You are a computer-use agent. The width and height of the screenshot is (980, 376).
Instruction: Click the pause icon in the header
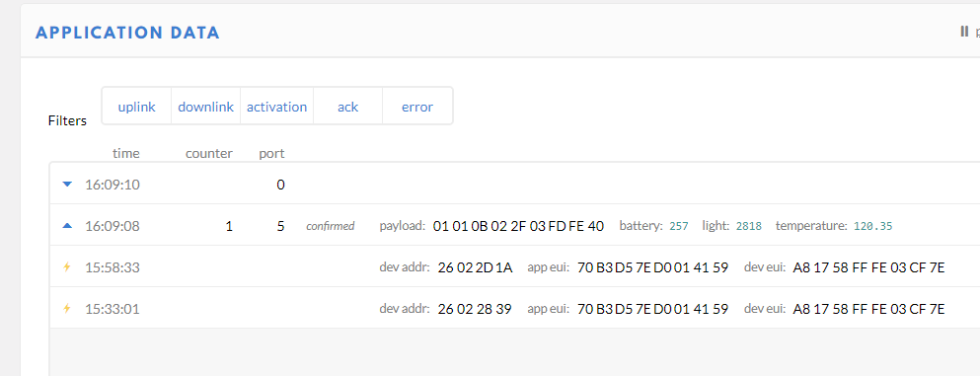tap(964, 32)
